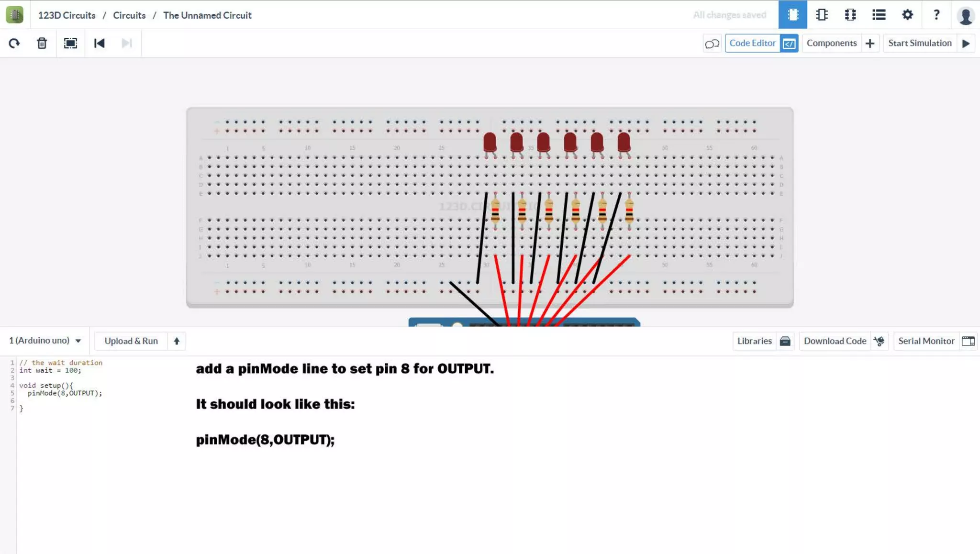Click the Code Editor code icon
Viewport: 980px width, 554px height.
(789, 44)
